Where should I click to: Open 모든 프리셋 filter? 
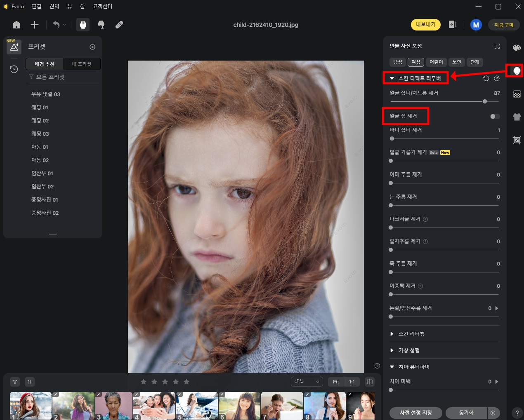[47, 77]
